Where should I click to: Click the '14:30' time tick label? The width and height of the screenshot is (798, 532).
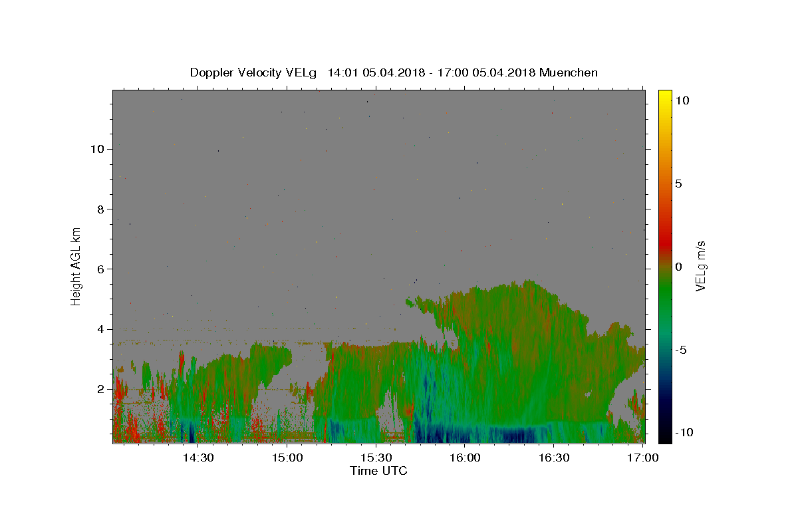click(198, 458)
